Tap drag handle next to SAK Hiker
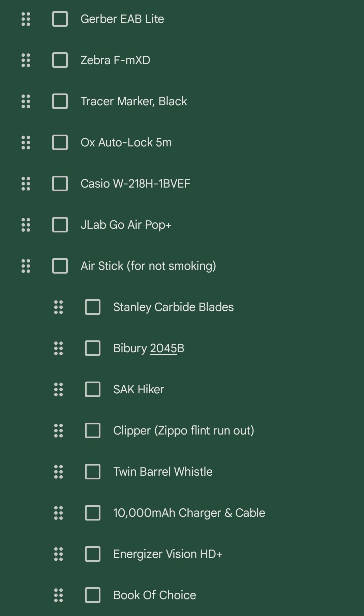364x616 pixels. [x=58, y=390]
